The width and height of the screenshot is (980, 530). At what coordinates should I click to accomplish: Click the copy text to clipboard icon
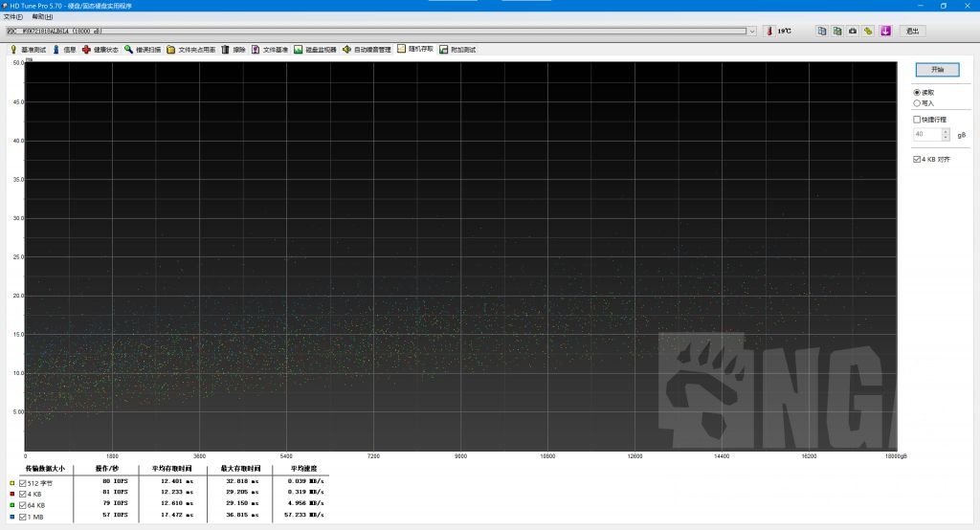[x=822, y=31]
